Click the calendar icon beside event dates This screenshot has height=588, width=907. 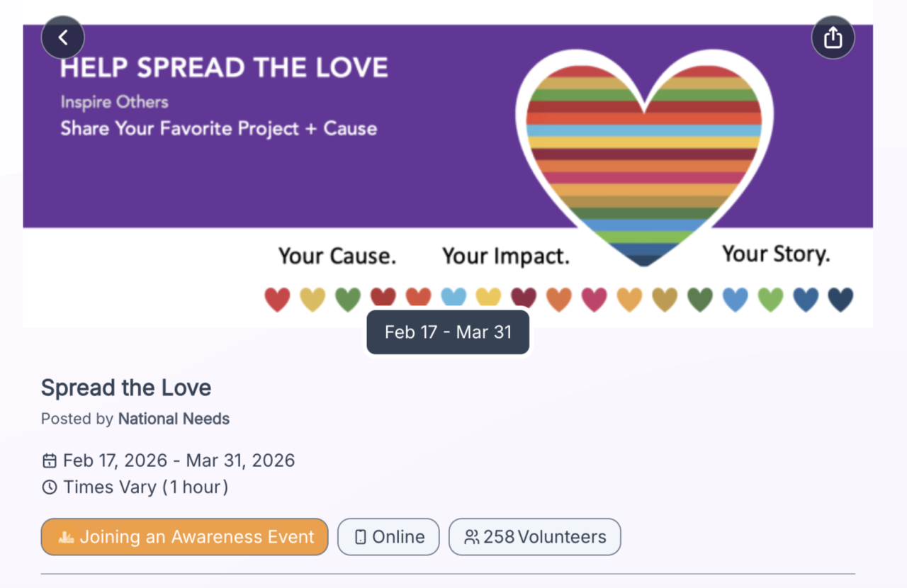tap(50, 461)
